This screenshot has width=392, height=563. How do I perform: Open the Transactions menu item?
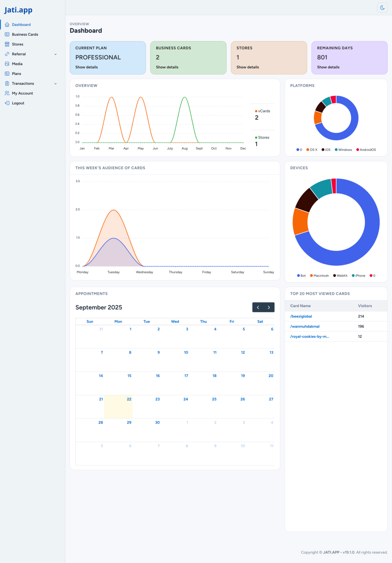click(23, 84)
